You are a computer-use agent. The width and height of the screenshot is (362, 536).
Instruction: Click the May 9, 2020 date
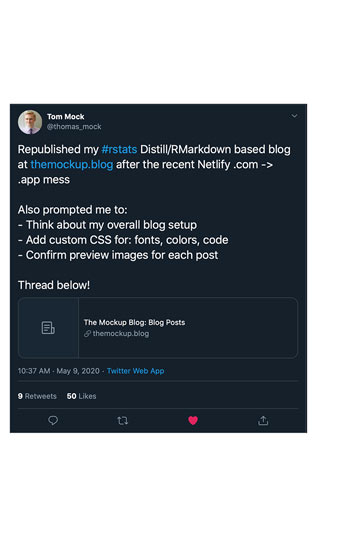[x=78, y=371]
